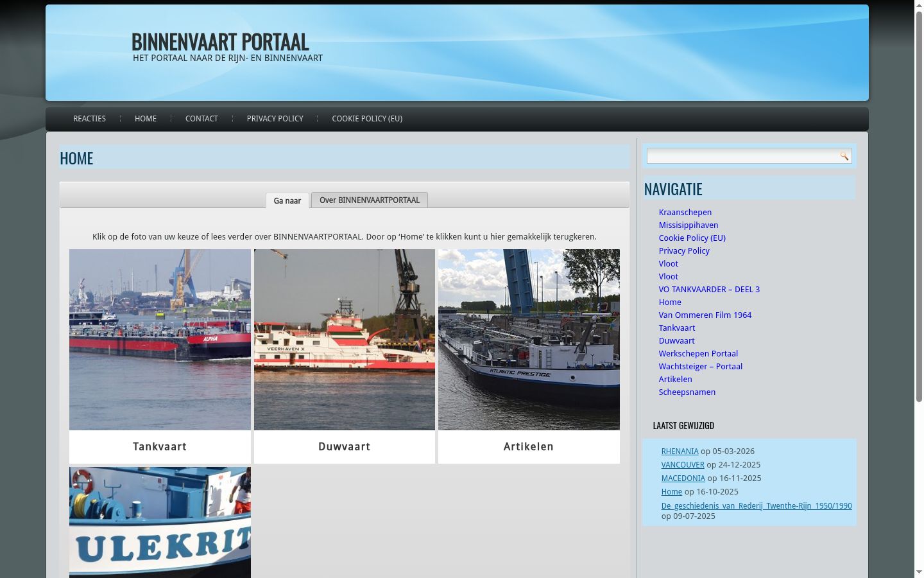Open Kraanschepen in the Navigatie list

tap(685, 212)
